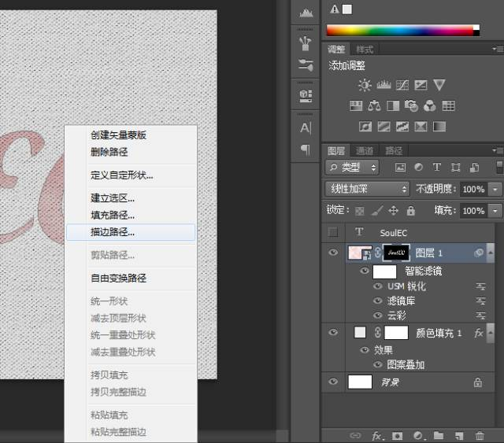This screenshot has height=443, width=504.
Task: Collapse the 颜色填充 1 effects list
Action: pyautogui.click(x=491, y=333)
